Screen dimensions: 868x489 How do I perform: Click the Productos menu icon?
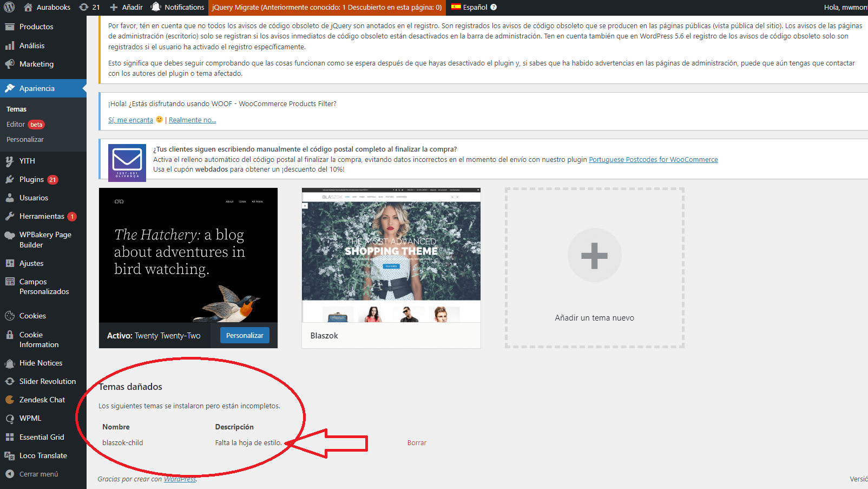tap(10, 27)
